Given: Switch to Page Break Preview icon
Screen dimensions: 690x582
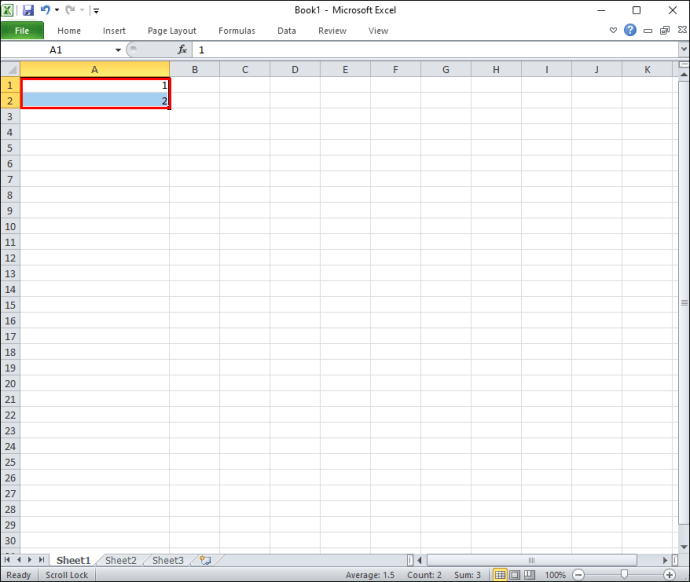Looking at the screenshot, I should pos(529,575).
